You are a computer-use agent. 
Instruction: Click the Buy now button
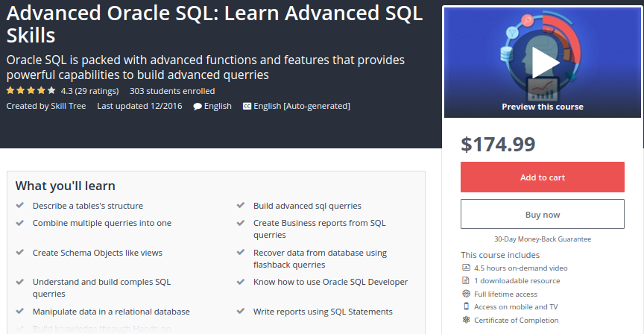[542, 214]
